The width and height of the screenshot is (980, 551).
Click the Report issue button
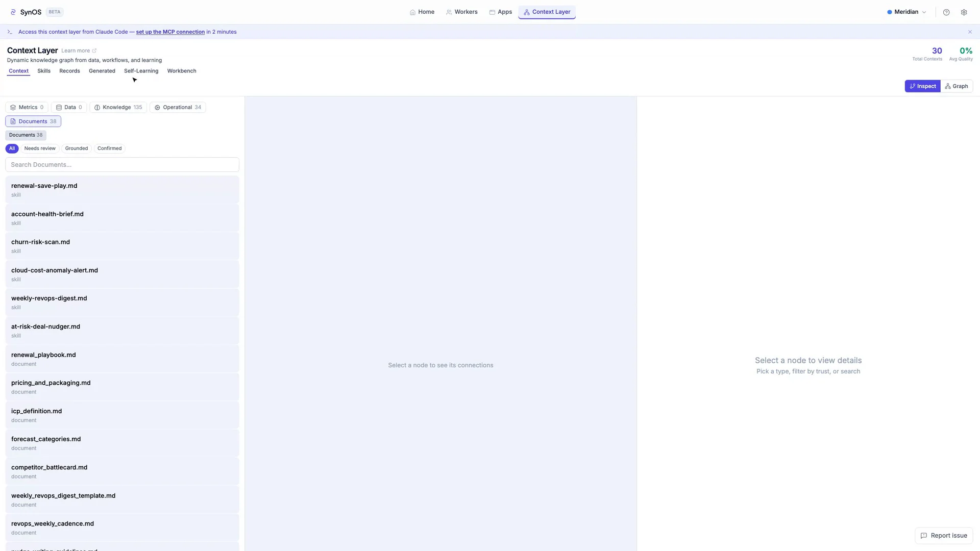pyautogui.click(x=944, y=536)
